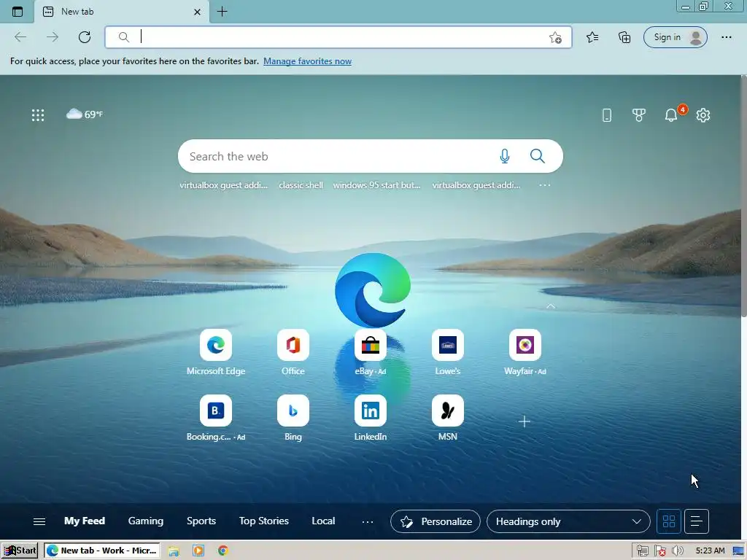Click the browser Forward arrow
The height and width of the screenshot is (560, 747).
(53, 37)
